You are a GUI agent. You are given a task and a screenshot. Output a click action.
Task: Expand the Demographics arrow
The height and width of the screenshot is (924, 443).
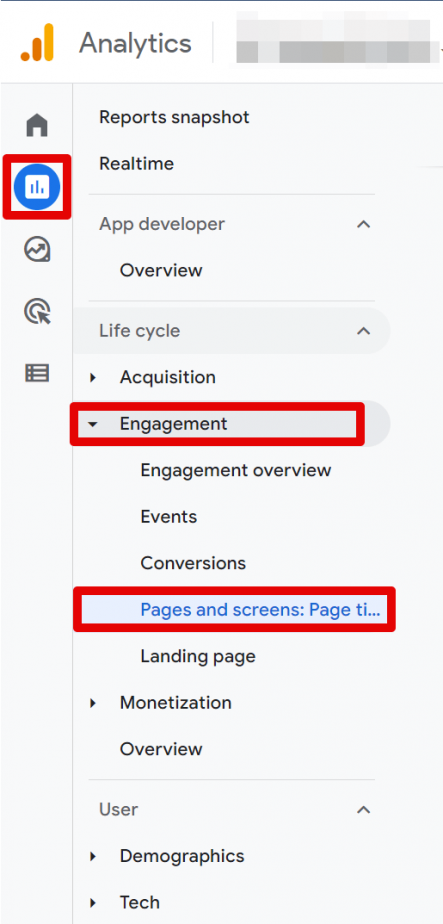point(93,856)
